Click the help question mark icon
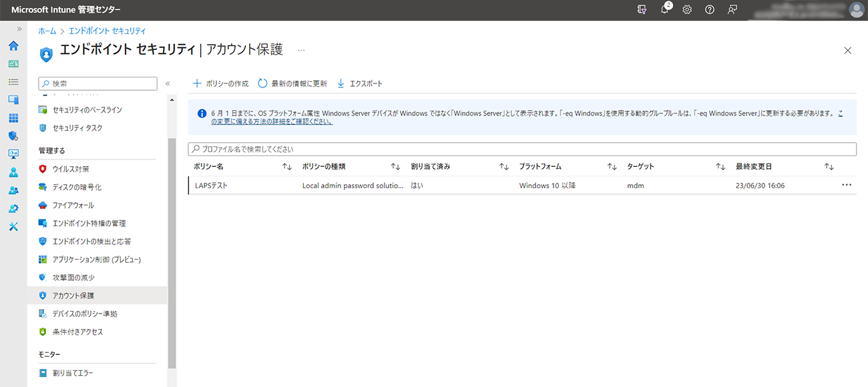The width and height of the screenshot is (868, 387). (710, 10)
